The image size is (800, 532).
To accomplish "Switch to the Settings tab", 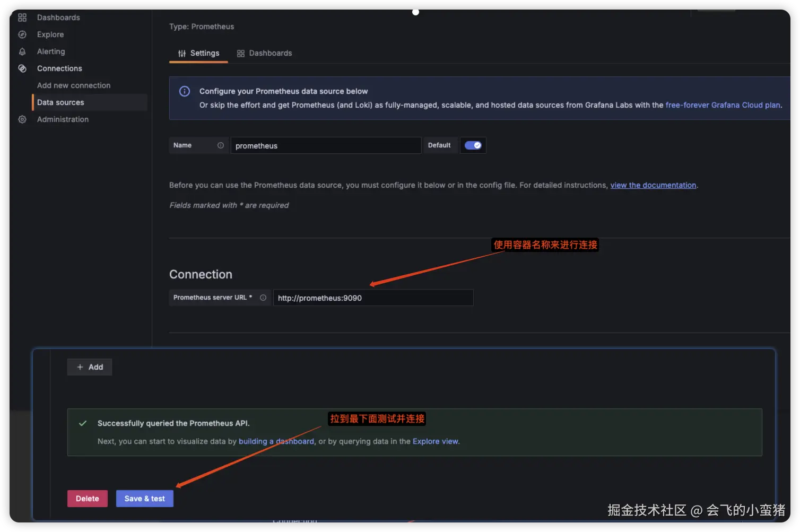I will (198, 53).
